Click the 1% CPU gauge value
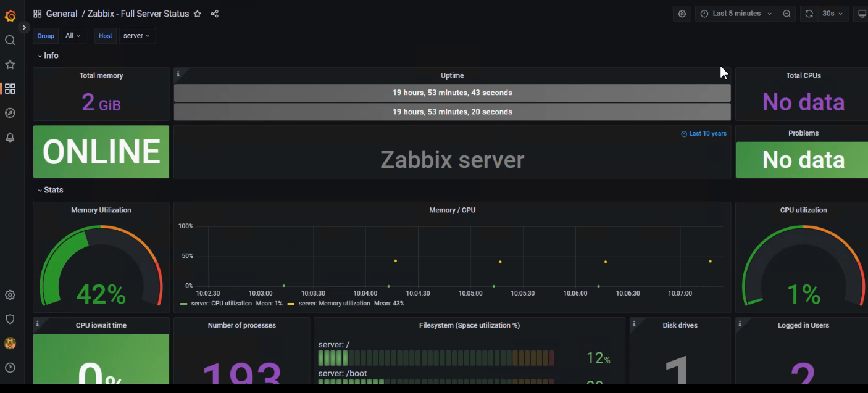Viewport: 868px width, 393px height. [x=804, y=294]
